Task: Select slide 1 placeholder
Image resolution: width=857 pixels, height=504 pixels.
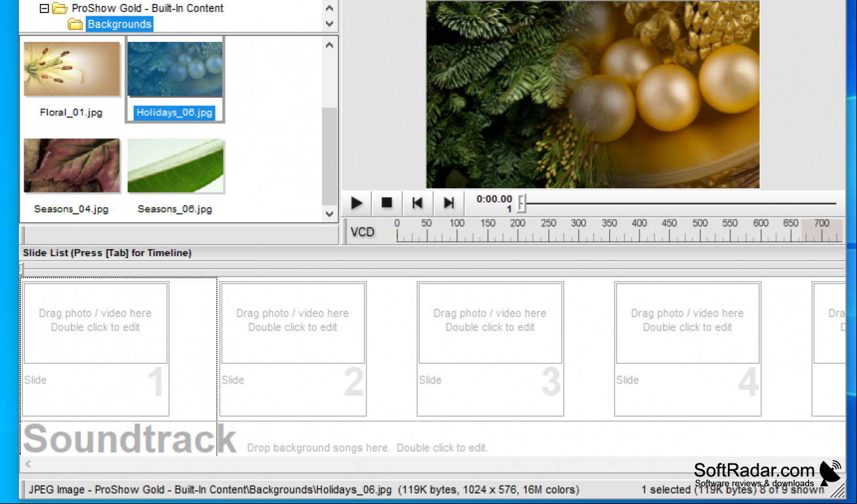Action: tap(96, 349)
